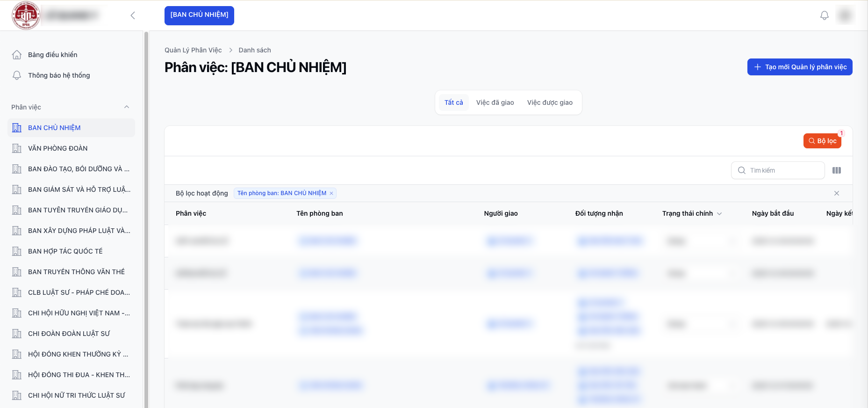This screenshot has height=408, width=868.
Task: Switch to the Việc đã giao tab
Action: point(495,102)
